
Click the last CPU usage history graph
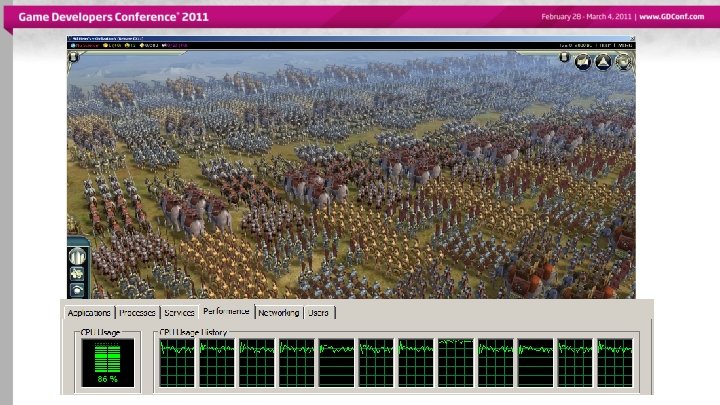click(615, 363)
